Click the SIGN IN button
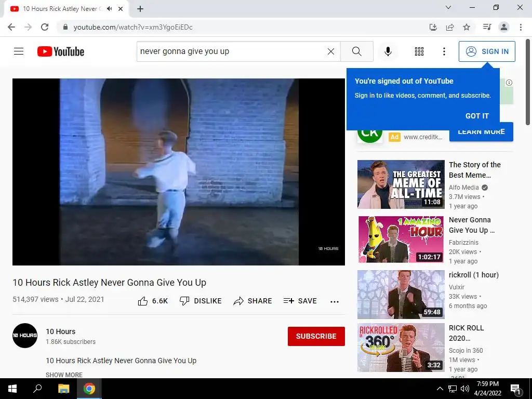The image size is (532, 399). 487,51
